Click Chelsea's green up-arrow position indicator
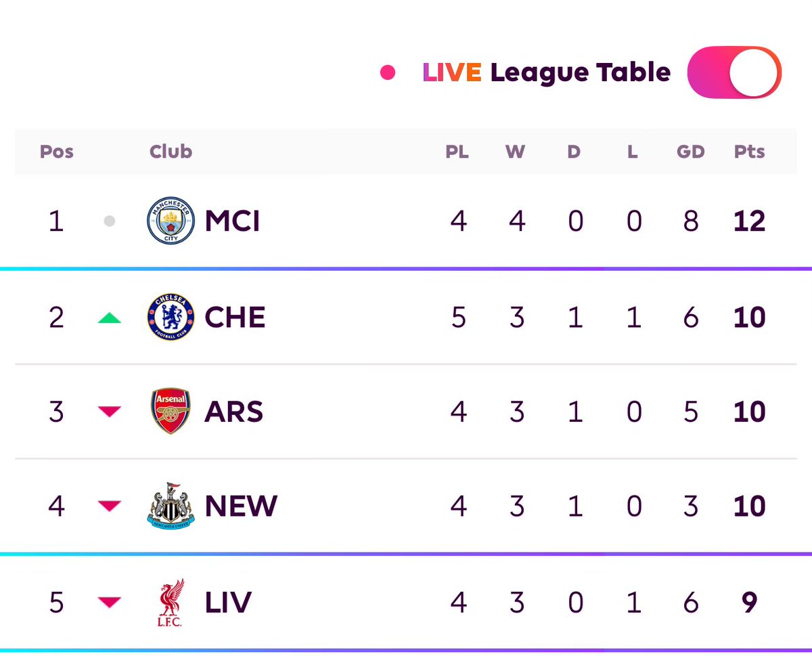The image size is (812, 656). coord(110,317)
